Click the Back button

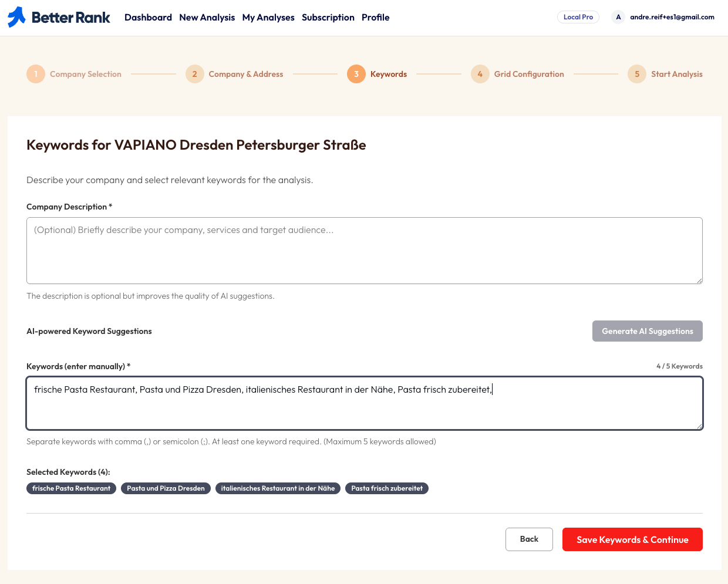pos(529,539)
